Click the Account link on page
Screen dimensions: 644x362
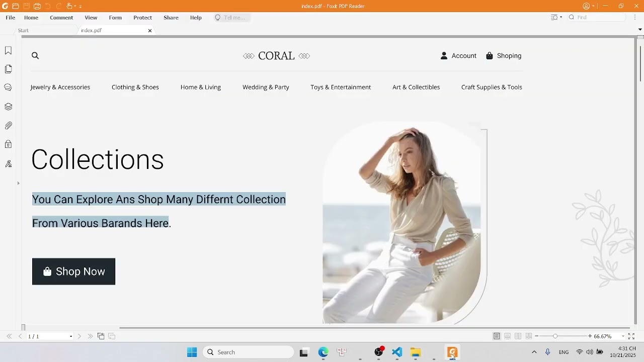click(x=458, y=56)
